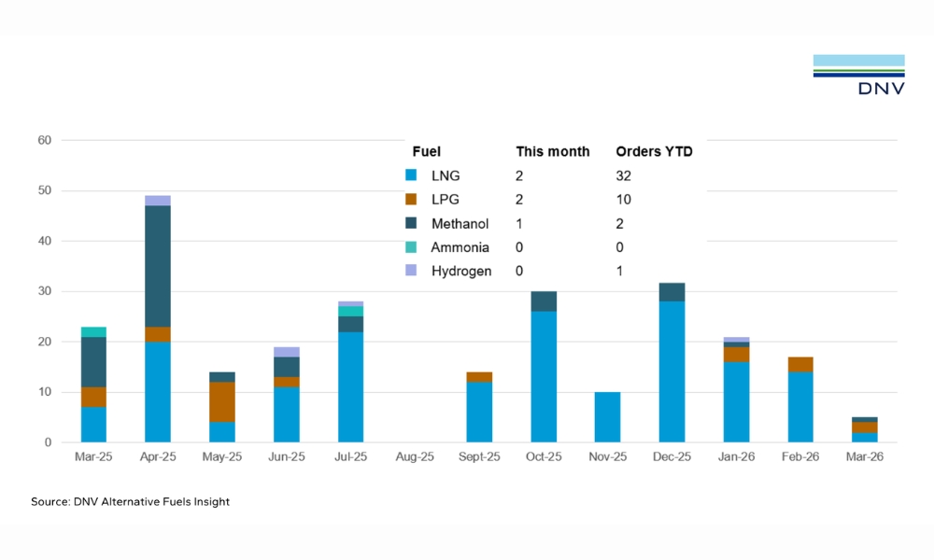The width and height of the screenshot is (934, 560).
Task: Click the Ammonia teal legend swatch
Action: pyautogui.click(x=411, y=247)
